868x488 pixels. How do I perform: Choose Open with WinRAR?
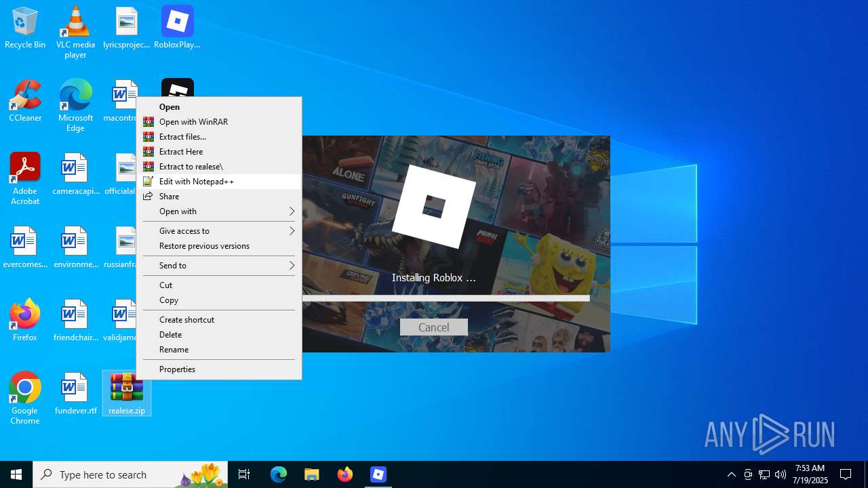tap(219, 122)
